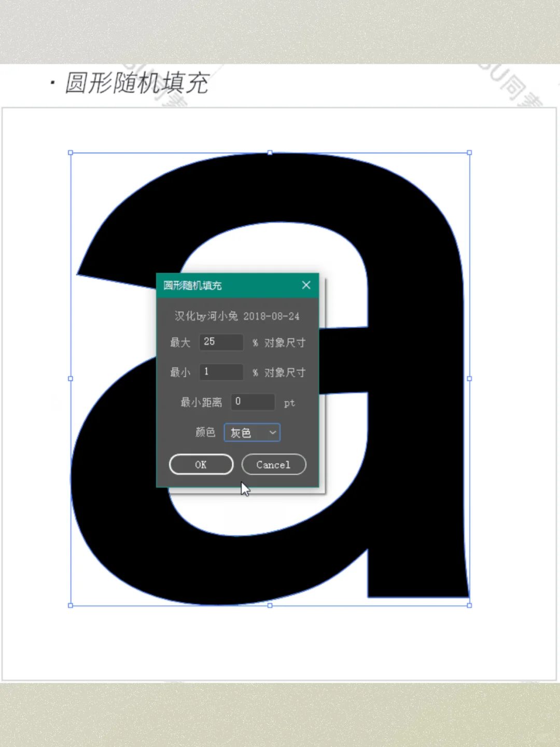Edit the 最大 maximum size value 25

click(221, 342)
